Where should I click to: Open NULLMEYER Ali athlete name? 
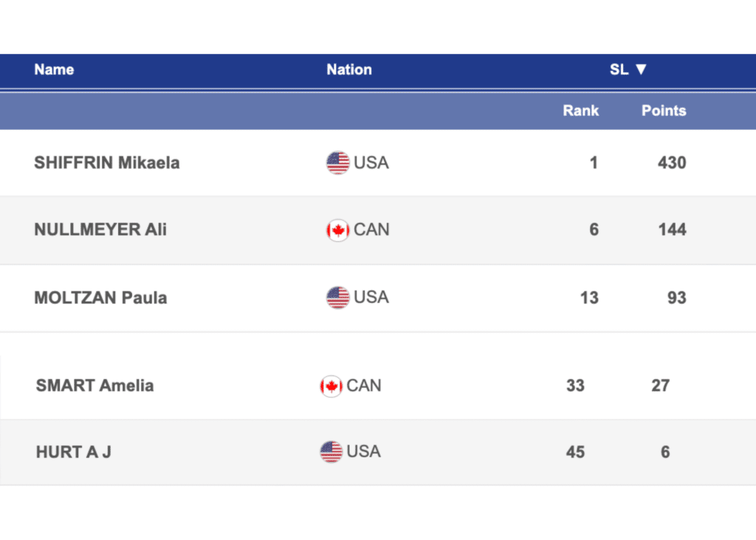100,229
